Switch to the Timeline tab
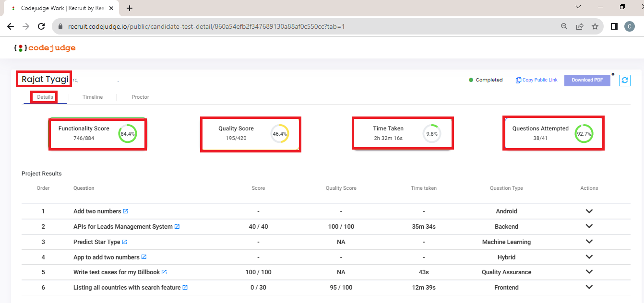Image resolution: width=644 pixels, height=303 pixels. coord(92,97)
